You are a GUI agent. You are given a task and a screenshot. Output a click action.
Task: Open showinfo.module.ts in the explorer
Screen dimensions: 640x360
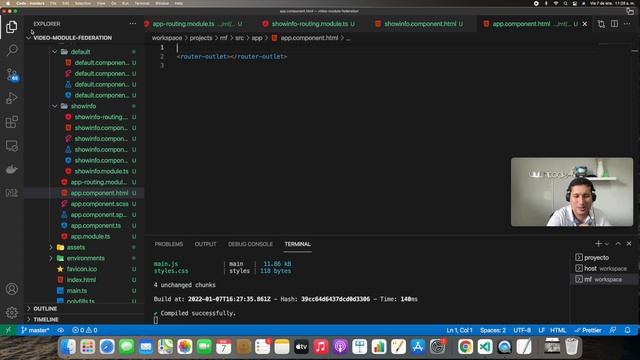[x=101, y=171]
